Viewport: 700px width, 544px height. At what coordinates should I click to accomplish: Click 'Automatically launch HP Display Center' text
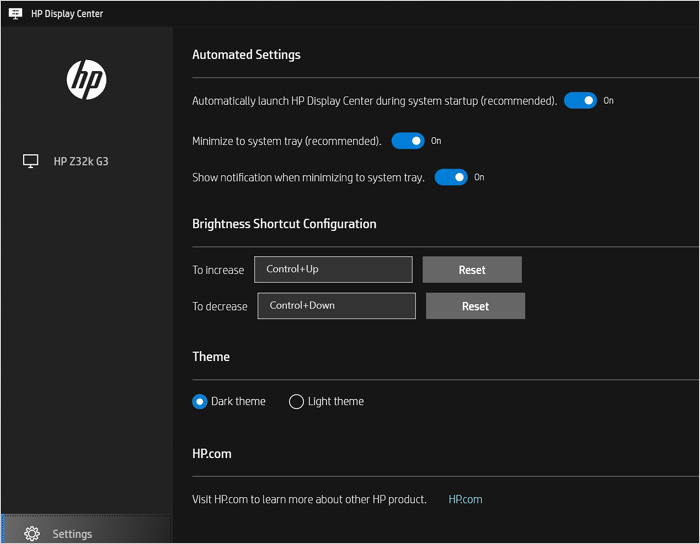point(375,101)
